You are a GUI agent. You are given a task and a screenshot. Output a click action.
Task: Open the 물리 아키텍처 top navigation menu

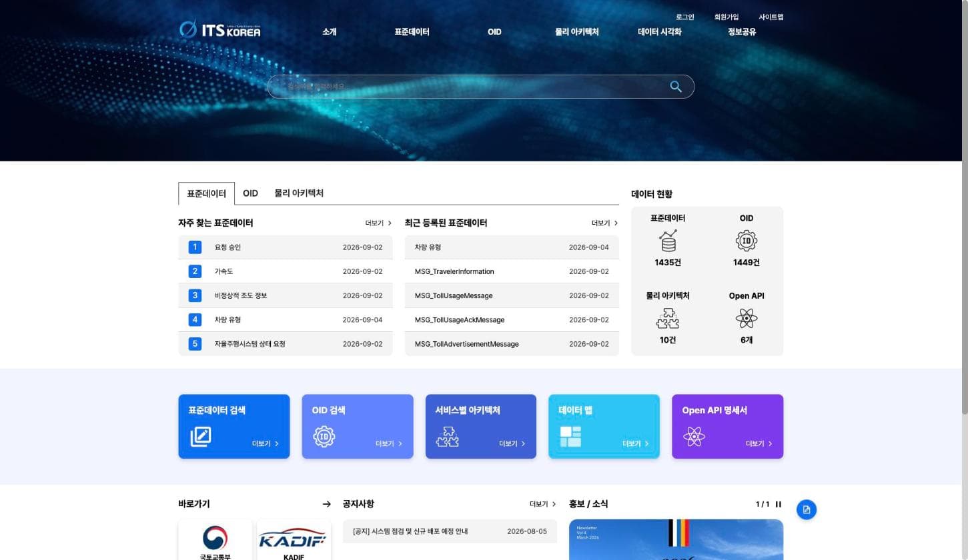pos(577,31)
